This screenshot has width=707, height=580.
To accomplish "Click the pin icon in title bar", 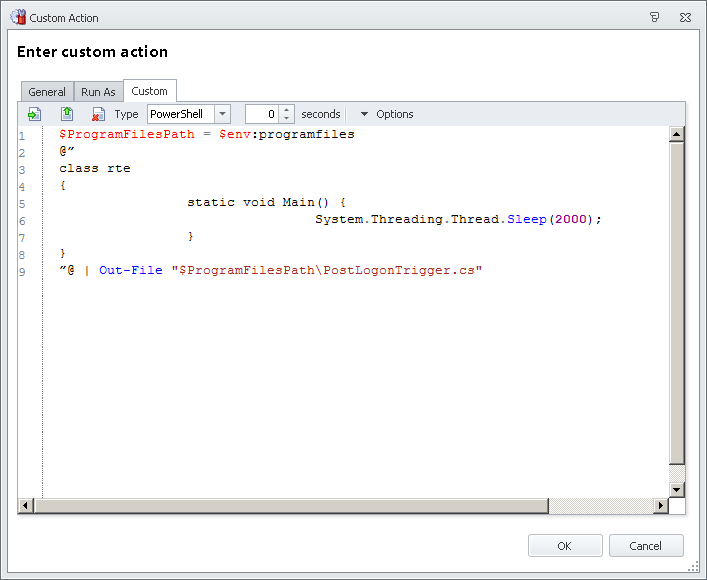I will pos(655,17).
